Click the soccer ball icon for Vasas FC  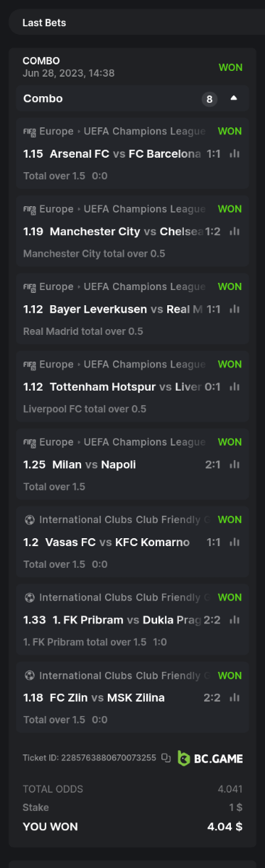[29, 519]
